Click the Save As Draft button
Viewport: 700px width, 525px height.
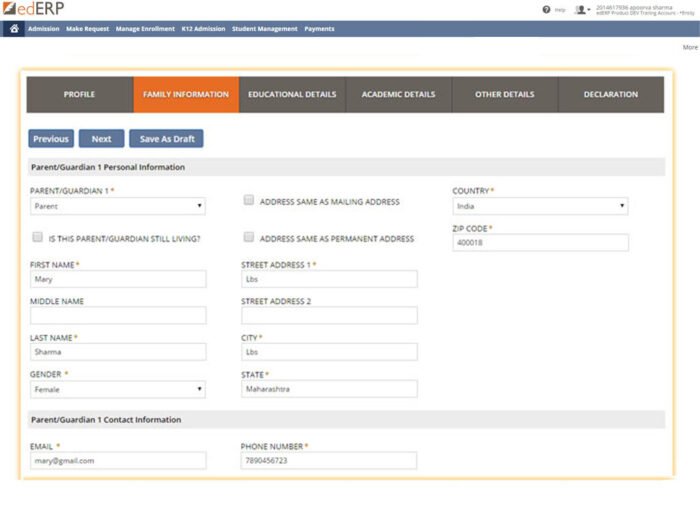coord(167,138)
